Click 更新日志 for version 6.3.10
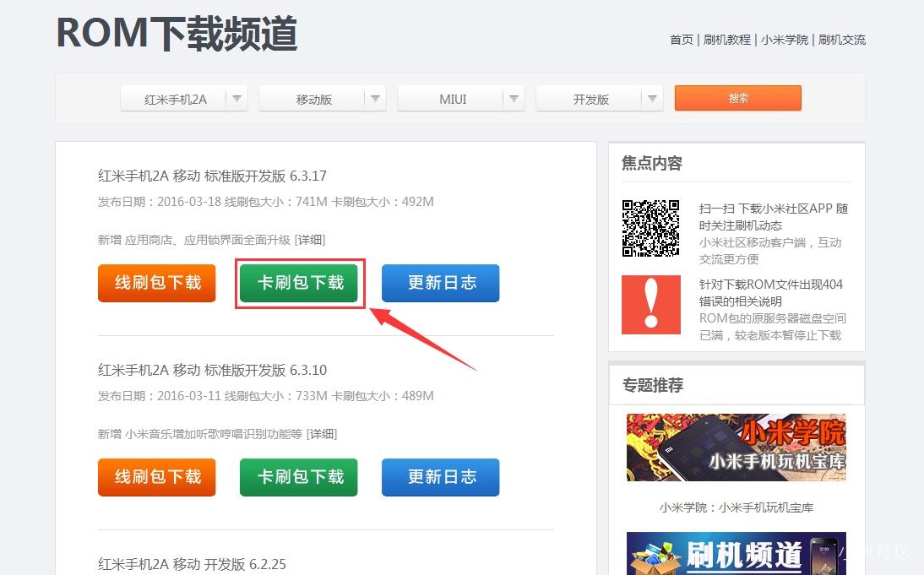 coord(440,477)
